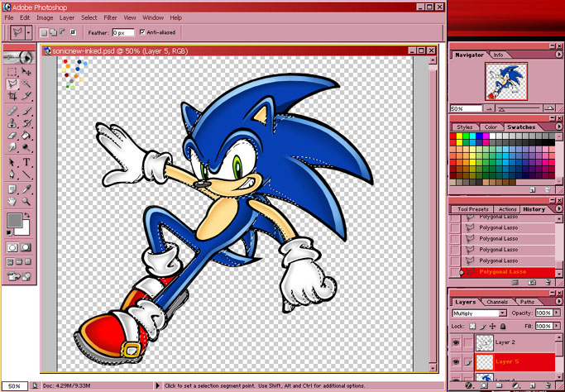Toggle Lock transparent pixels

(x=472, y=327)
